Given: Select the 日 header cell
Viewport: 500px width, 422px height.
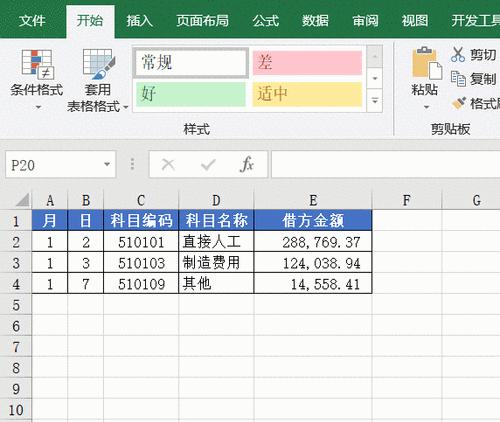Looking at the screenshot, I should click(86, 220).
